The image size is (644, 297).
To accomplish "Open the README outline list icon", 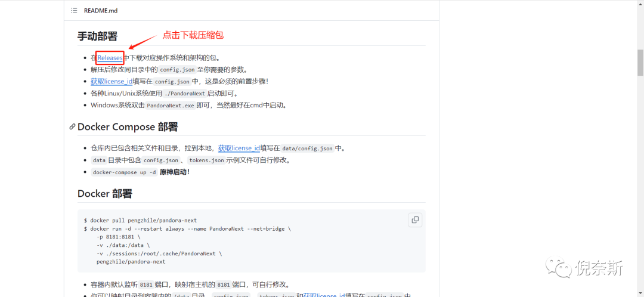I will click(74, 11).
